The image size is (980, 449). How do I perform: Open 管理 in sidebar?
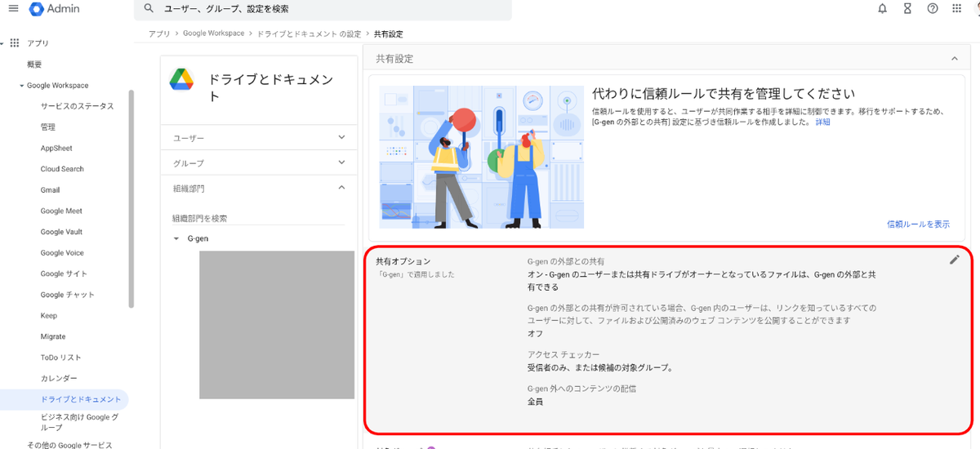[48, 127]
